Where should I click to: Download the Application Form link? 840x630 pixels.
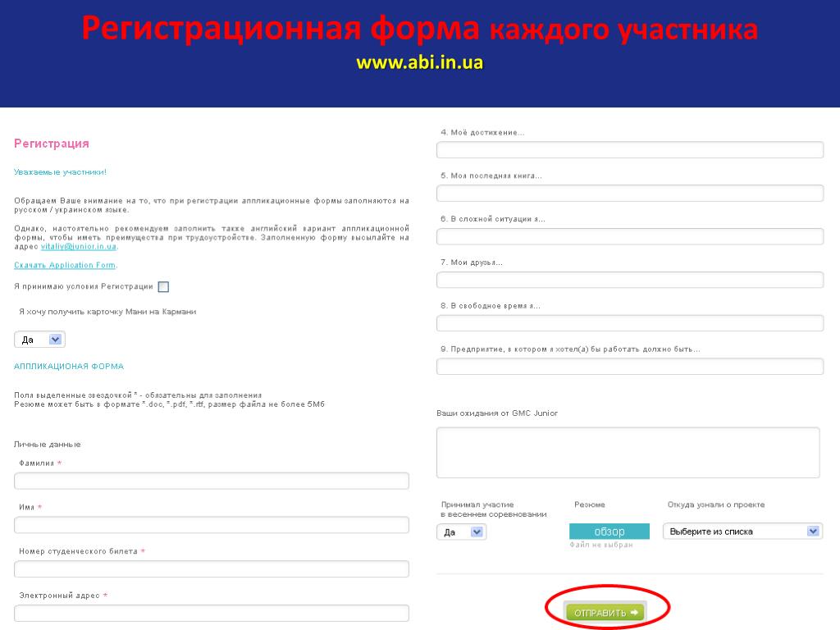pyautogui.click(x=65, y=265)
